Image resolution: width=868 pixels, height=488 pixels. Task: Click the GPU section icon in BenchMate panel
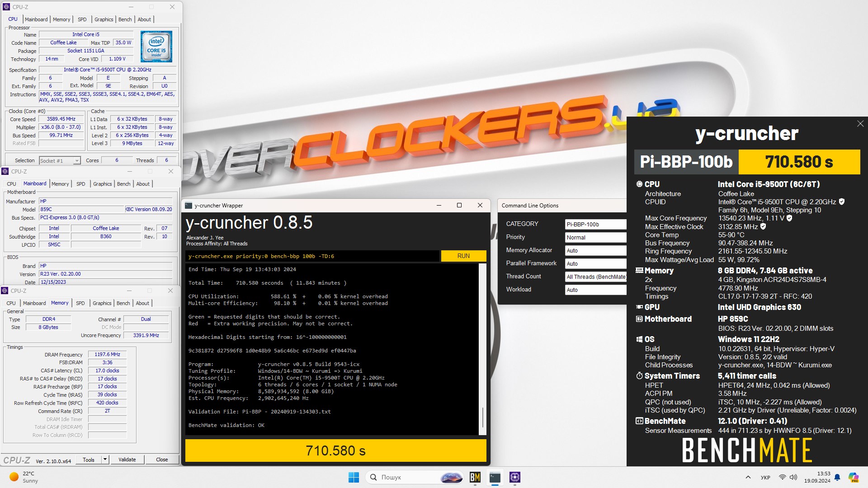click(x=639, y=307)
